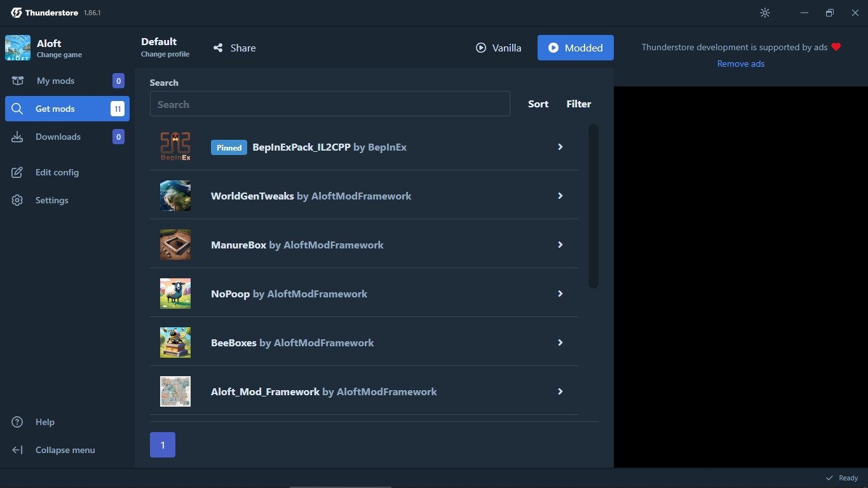
Task: Click the Get mods magnifier icon
Action: tap(17, 109)
